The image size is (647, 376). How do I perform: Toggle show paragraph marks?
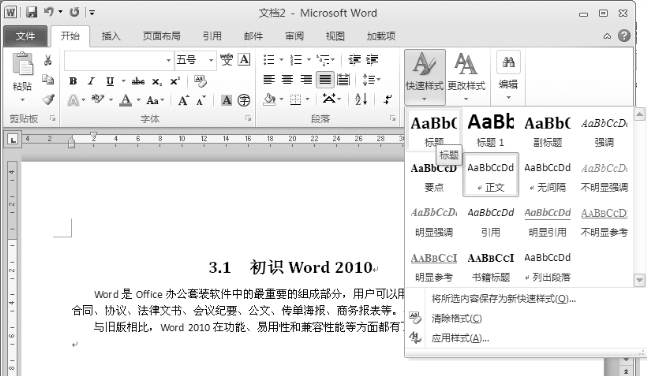pyautogui.click(x=387, y=99)
